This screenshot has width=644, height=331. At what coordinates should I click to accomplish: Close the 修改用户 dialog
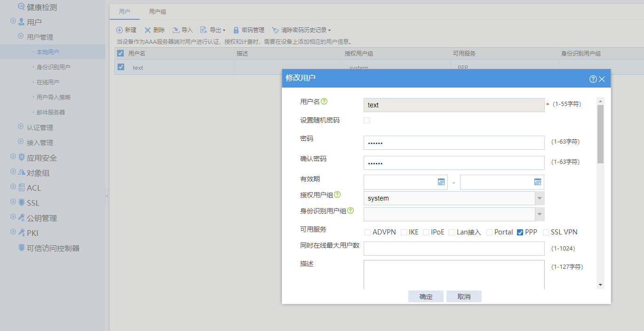[x=602, y=79]
